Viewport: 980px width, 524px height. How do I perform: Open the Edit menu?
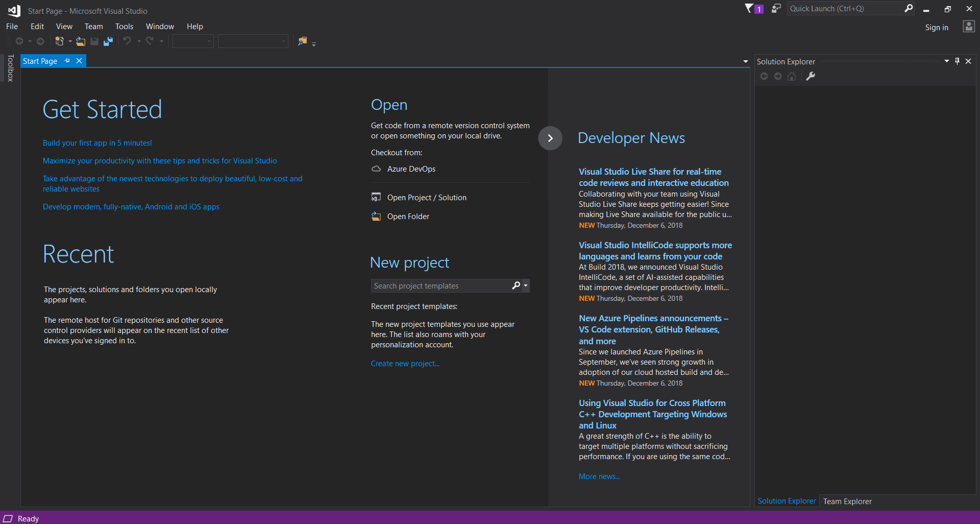(37, 27)
